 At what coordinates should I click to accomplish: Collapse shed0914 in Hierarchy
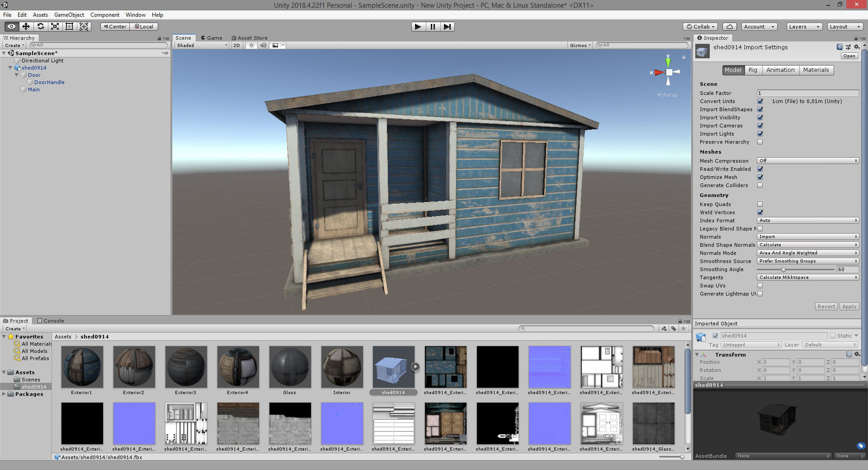pos(10,68)
